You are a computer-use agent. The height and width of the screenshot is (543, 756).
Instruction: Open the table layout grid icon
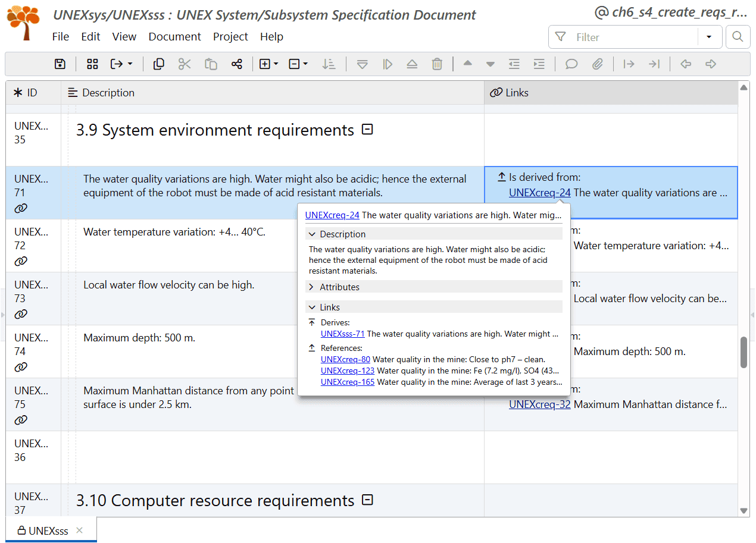(x=92, y=64)
